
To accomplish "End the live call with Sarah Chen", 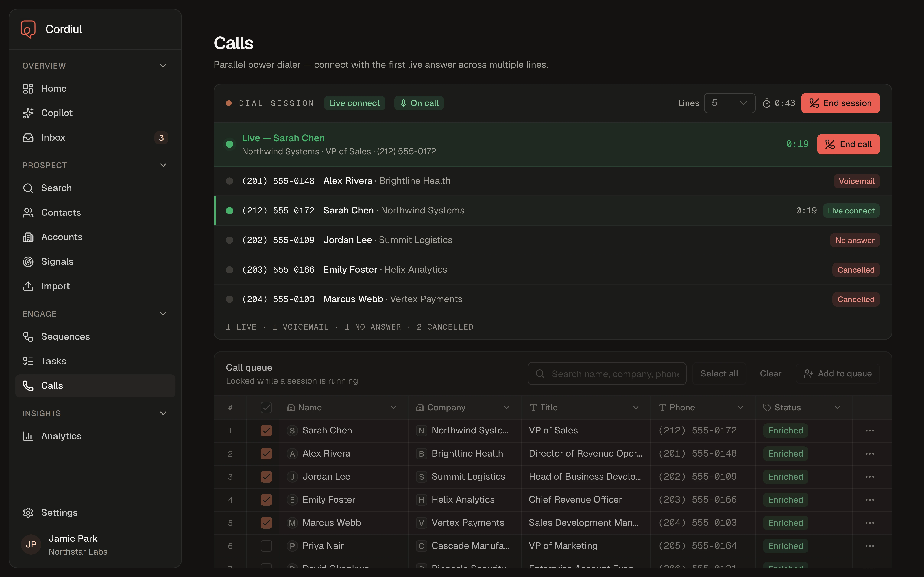I will [848, 144].
